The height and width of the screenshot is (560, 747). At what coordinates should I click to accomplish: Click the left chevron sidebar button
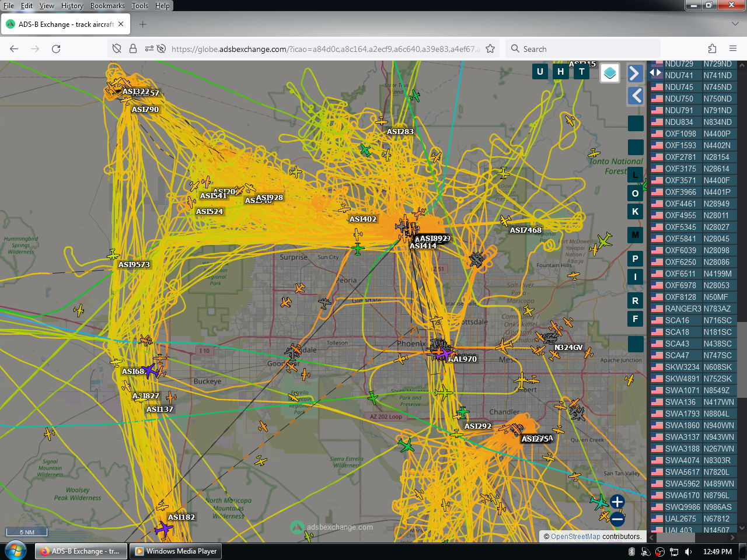click(636, 96)
